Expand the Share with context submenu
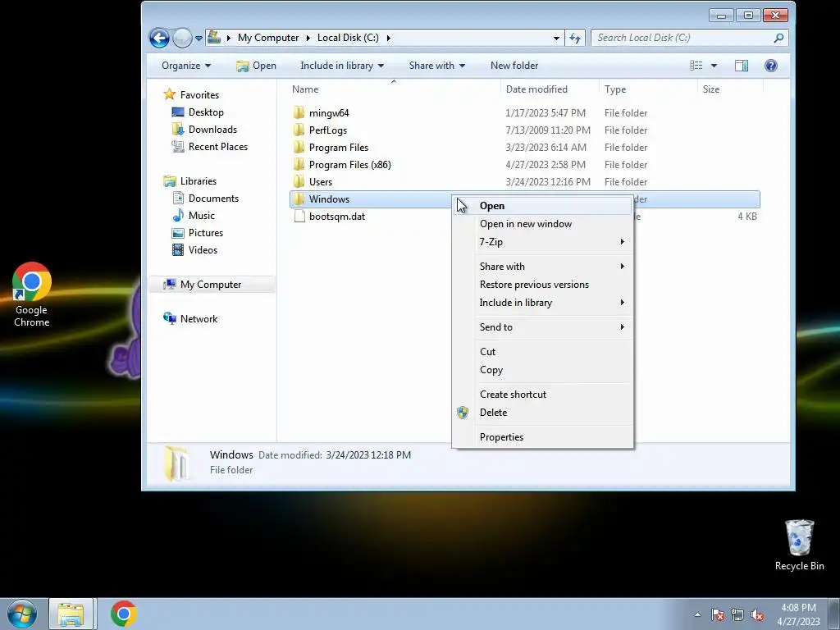The width and height of the screenshot is (840, 630). point(543,267)
